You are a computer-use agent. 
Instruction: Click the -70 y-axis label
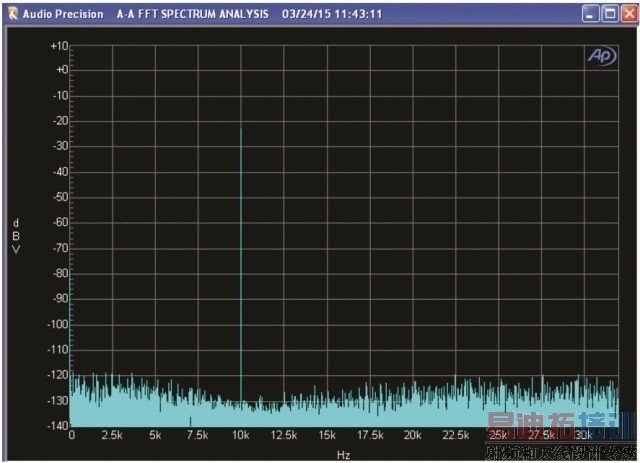tap(60, 248)
